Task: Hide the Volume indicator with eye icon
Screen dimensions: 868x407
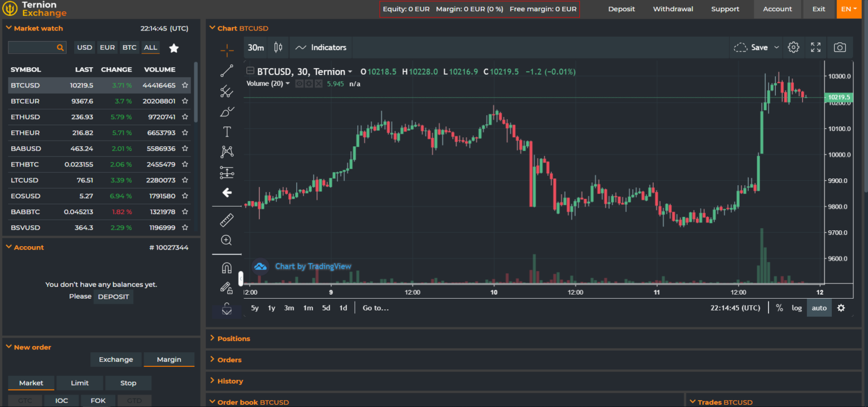Action: [300, 84]
